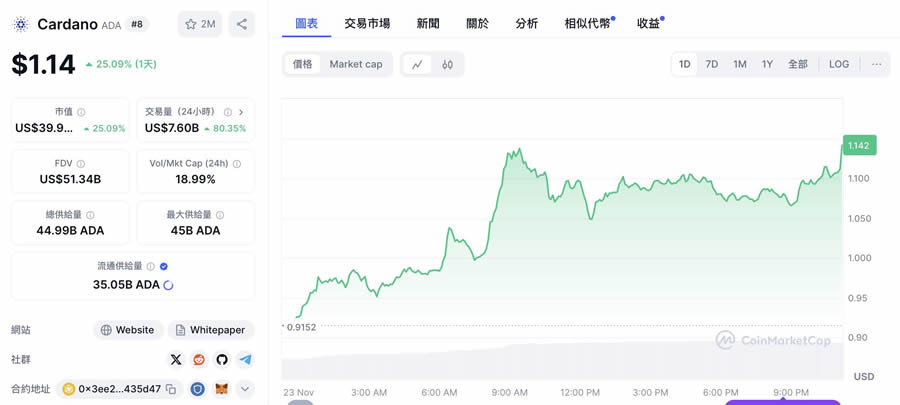Open the Telegram channel icon

(x=245, y=359)
